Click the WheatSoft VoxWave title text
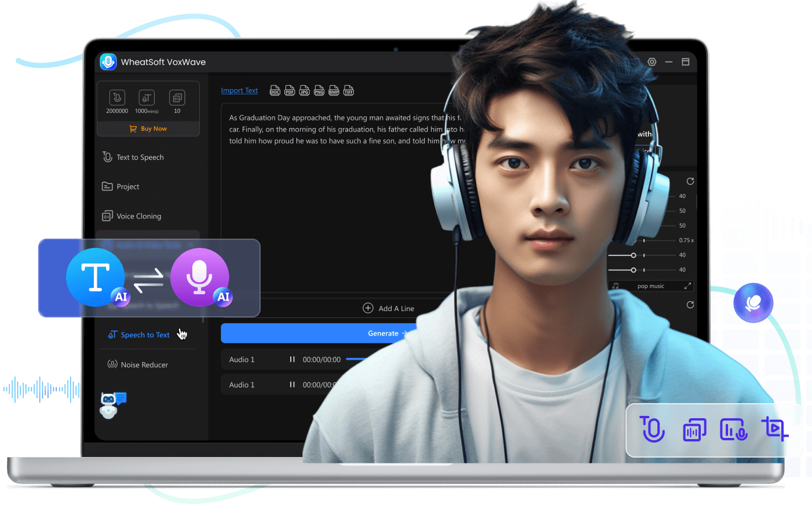The image size is (812, 519). 163,62
